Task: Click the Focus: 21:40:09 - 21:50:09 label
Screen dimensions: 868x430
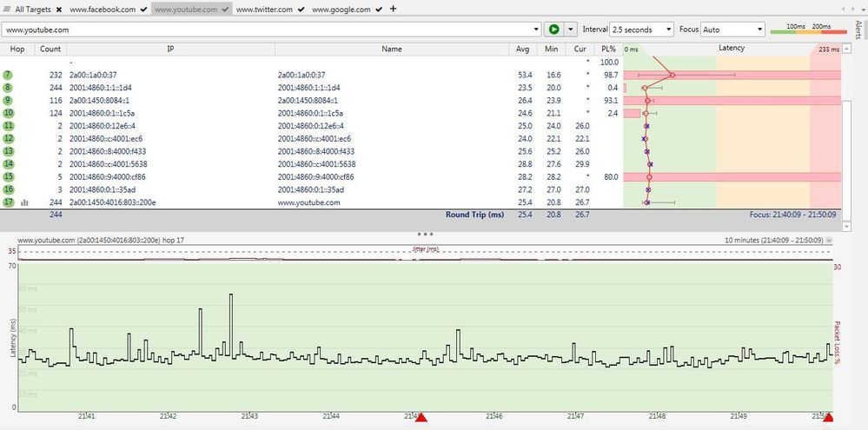Action: [792, 215]
